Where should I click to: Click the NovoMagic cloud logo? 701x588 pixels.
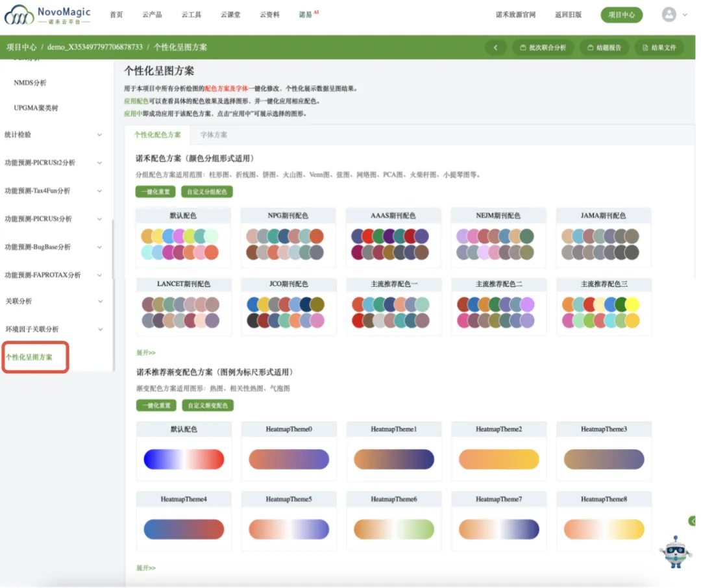pos(19,15)
